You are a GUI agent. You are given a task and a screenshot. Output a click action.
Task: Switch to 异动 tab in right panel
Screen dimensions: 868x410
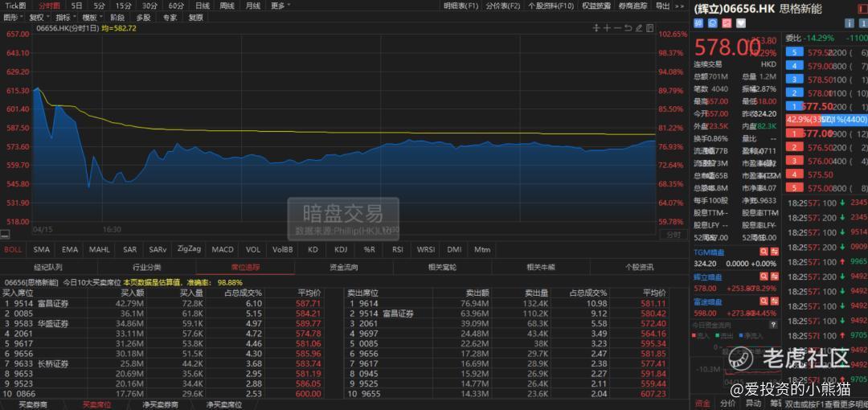pyautogui.click(x=752, y=404)
